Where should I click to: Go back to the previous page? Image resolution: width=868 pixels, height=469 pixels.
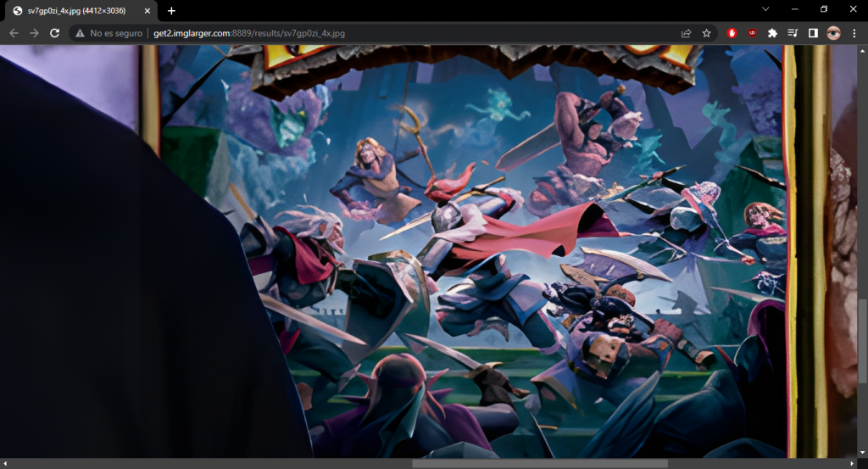click(14, 33)
